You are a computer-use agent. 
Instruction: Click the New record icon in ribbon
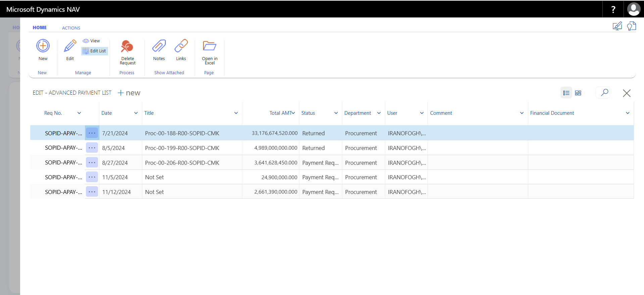click(43, 46)
